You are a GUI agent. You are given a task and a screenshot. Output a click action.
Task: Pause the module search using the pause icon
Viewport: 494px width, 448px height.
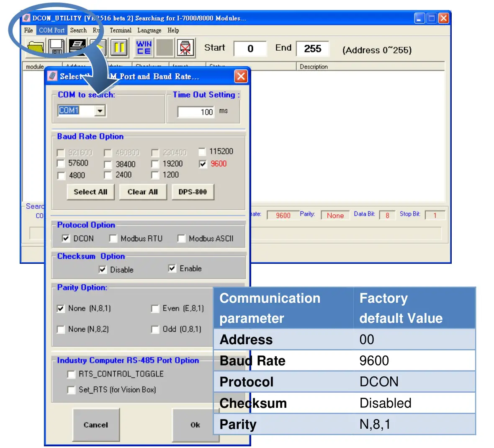[x=119, y=47]
